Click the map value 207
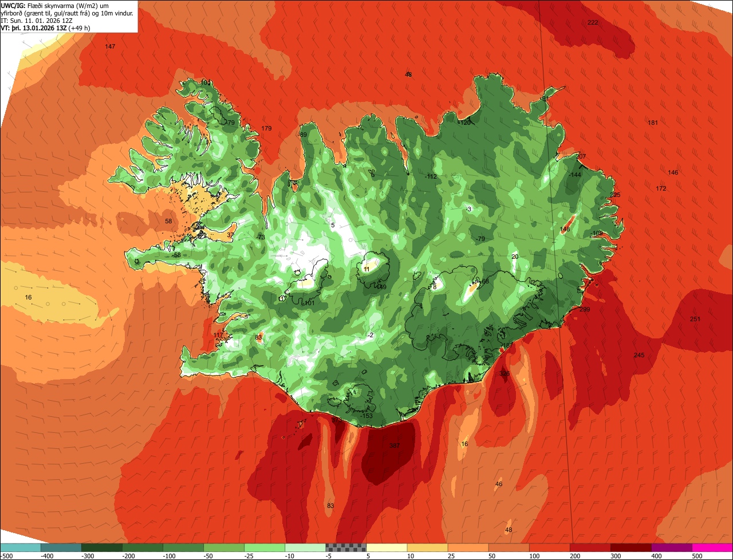The image size is (733, 560). [x=581, y=156]
